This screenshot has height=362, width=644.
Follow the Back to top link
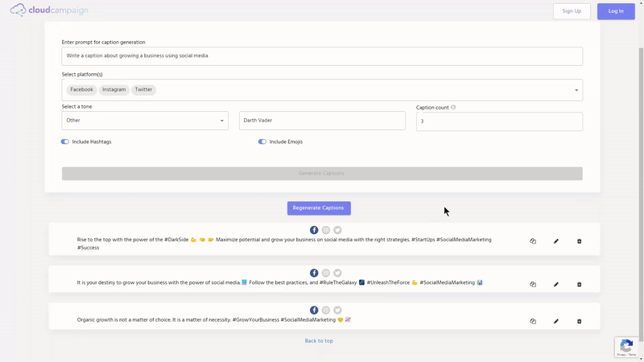319,341
